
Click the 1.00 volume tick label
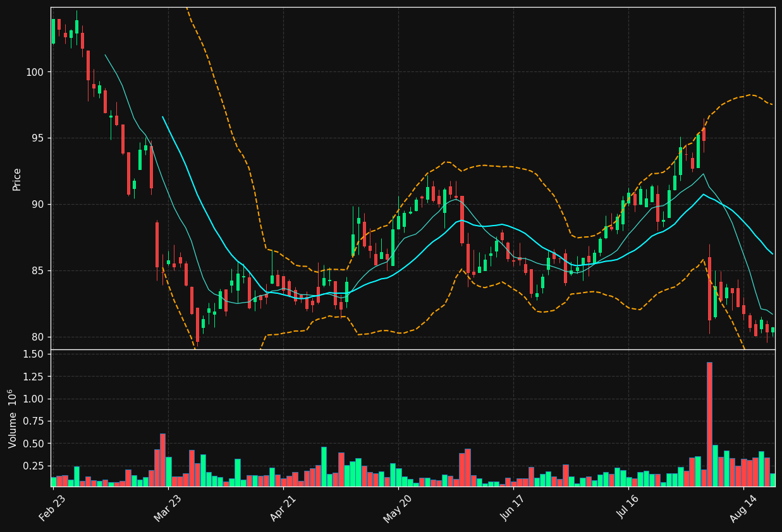[33, 399]
